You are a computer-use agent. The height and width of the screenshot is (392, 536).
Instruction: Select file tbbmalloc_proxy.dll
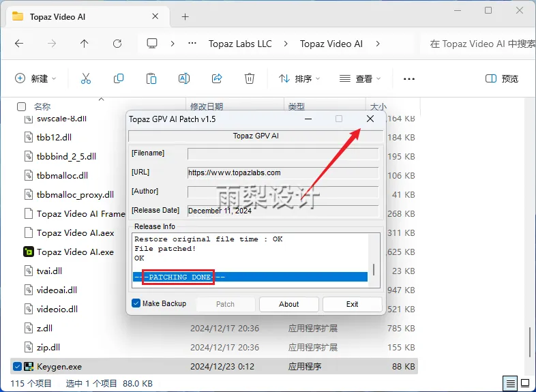coord(75,195)
